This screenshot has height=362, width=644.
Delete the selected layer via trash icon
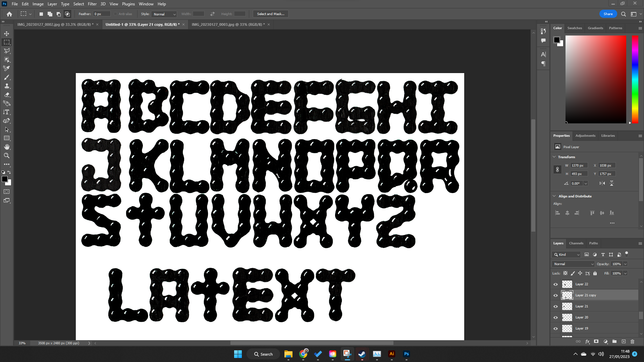[x=633, y=342]
